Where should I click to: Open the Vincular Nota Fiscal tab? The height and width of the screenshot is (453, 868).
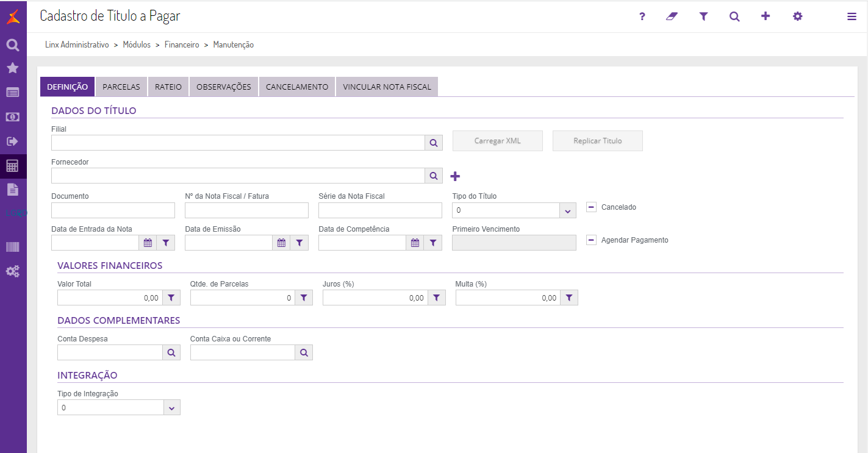pos(387,87)
